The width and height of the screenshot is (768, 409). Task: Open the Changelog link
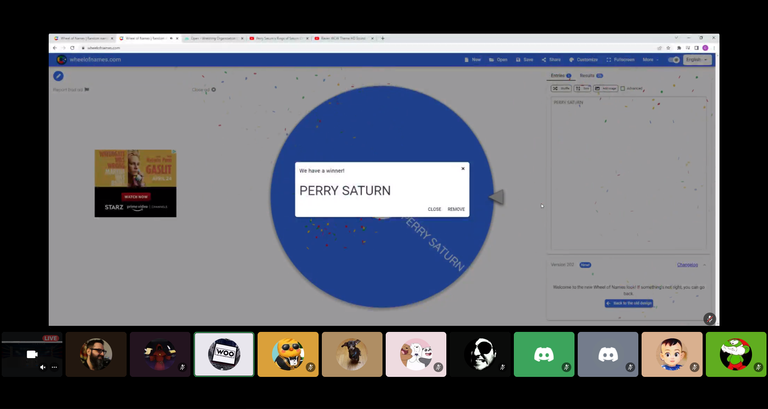tap(687, 265)
